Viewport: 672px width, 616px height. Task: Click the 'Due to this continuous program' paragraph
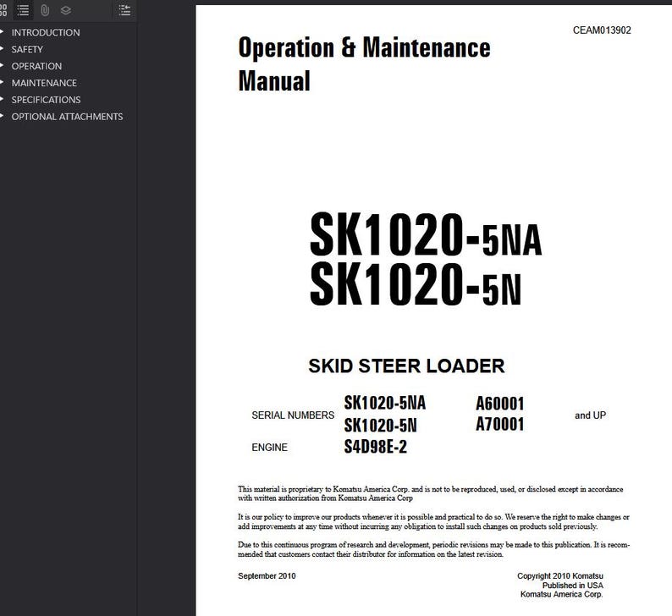[x=433, y=549]
